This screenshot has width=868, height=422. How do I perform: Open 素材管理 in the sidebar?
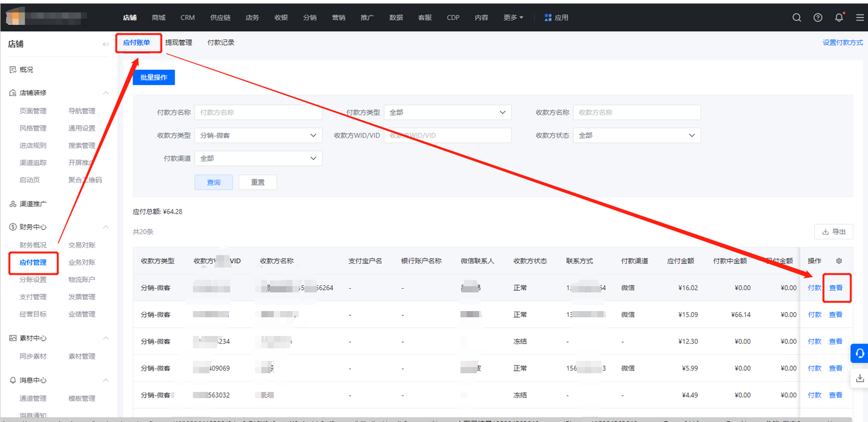click(x=82, y=356)
